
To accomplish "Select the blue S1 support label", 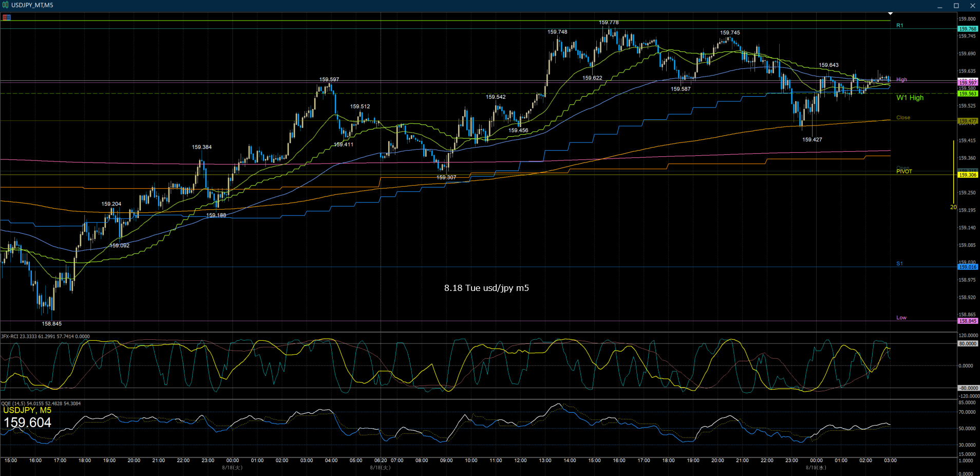I will pyautogui.click(x=899, y=264).
